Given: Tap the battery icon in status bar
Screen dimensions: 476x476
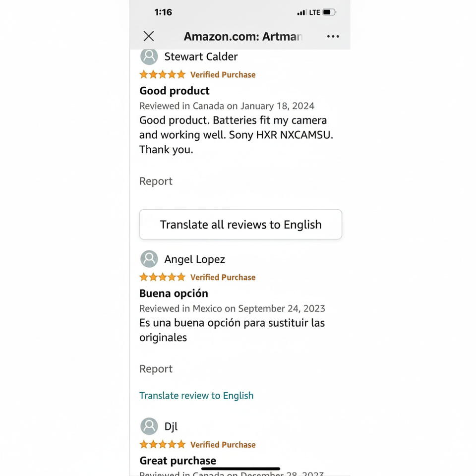Looking at the screenshot, I should click(329, 12).
